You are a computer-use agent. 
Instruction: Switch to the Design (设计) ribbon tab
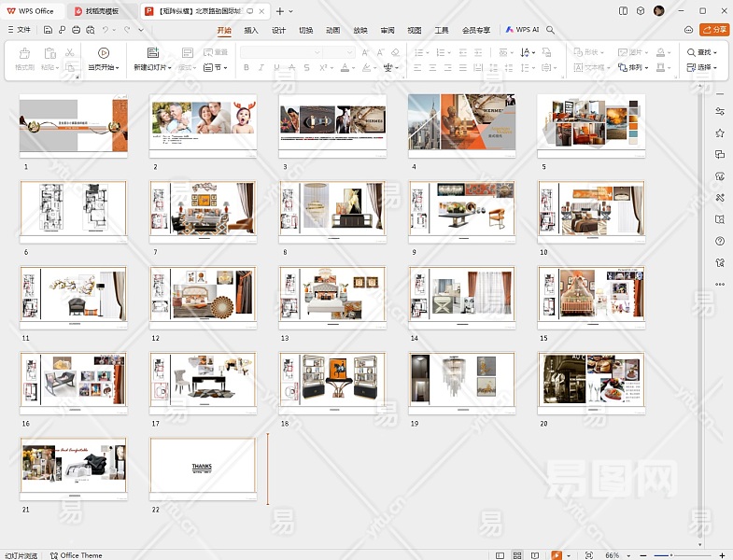coord(278,30)
